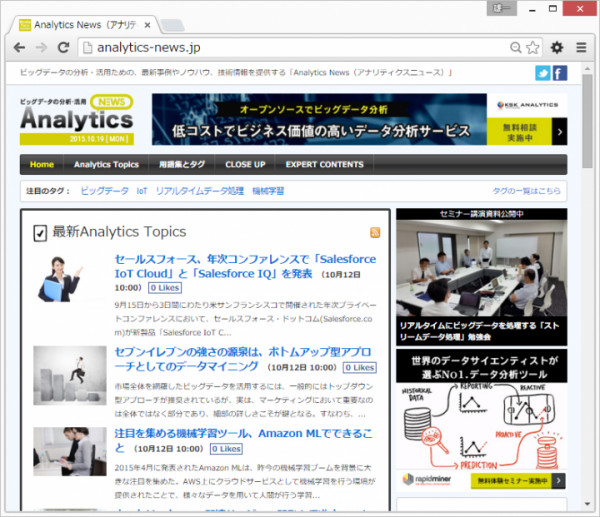
Task: Open the 用語集とタグ menu item
Action: (182, 165)
